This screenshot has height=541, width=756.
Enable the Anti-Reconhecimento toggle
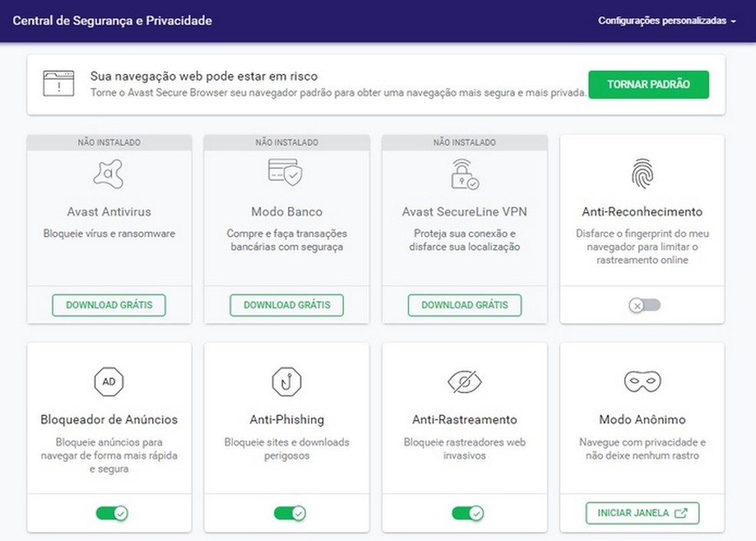pyautogui.click(x=644, y=305)
